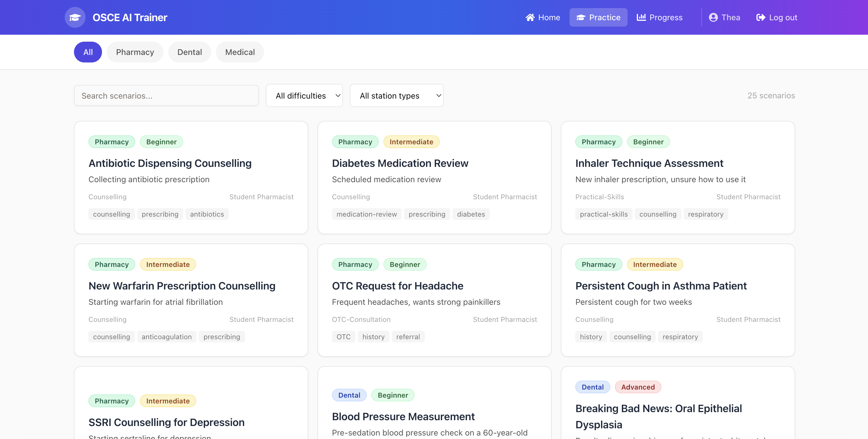Image resolution: width=868 pixels, height=439 pixels.
Task: Click the Progress bar chart icon
Action: [641, 17]
